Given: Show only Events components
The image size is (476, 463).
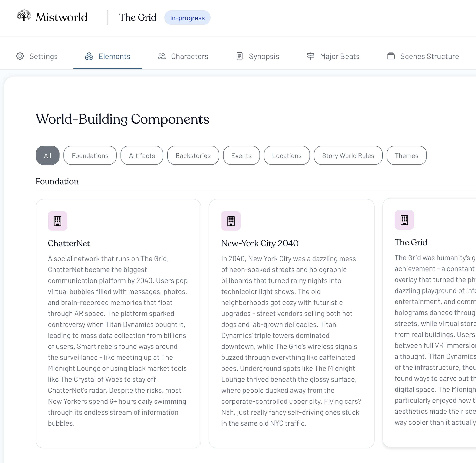Looking at the screenshot, I should (x=241, y=155).
